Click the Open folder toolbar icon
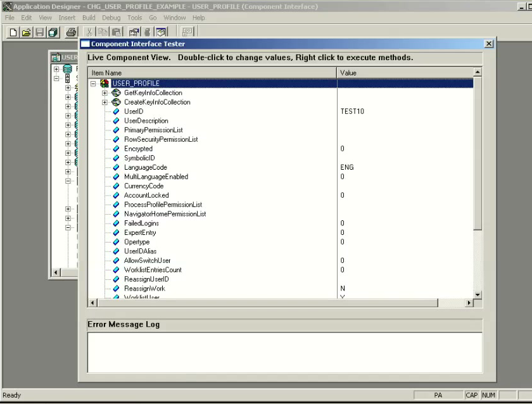The width and height of the screenshot is (532, 404). (x=27, y=32)
